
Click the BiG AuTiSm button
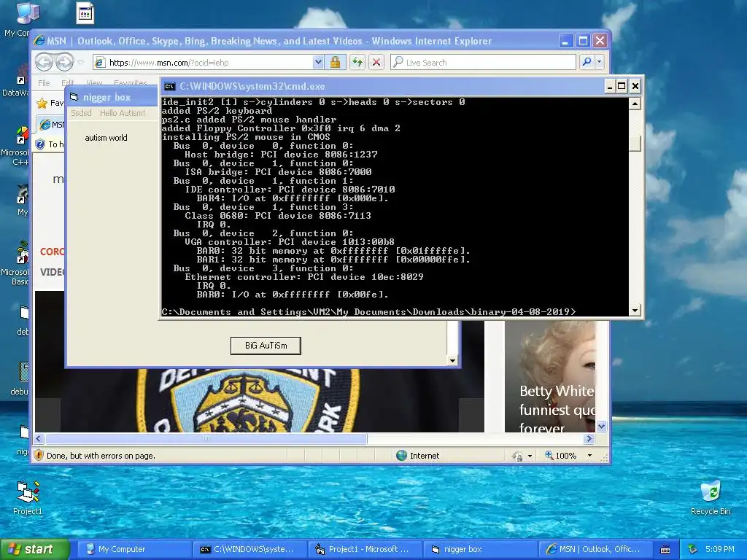click(x=266, y=346)
